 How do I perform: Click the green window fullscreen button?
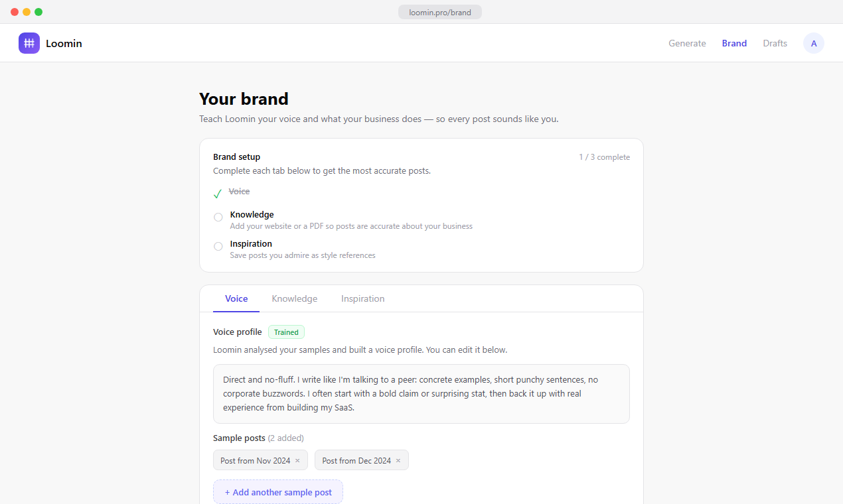[x=38, y=12]
